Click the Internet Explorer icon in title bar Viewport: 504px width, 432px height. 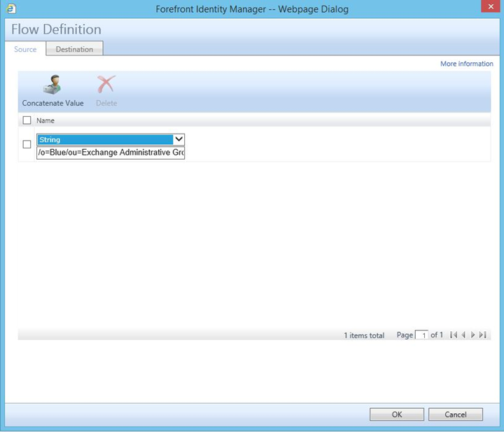pyautogui.click(x=11, y=8)
